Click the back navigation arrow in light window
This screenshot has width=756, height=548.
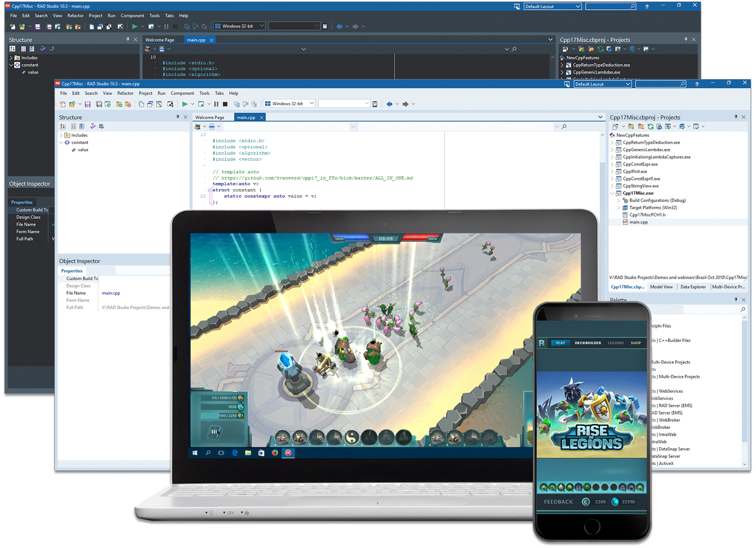(x=389, y=104)
